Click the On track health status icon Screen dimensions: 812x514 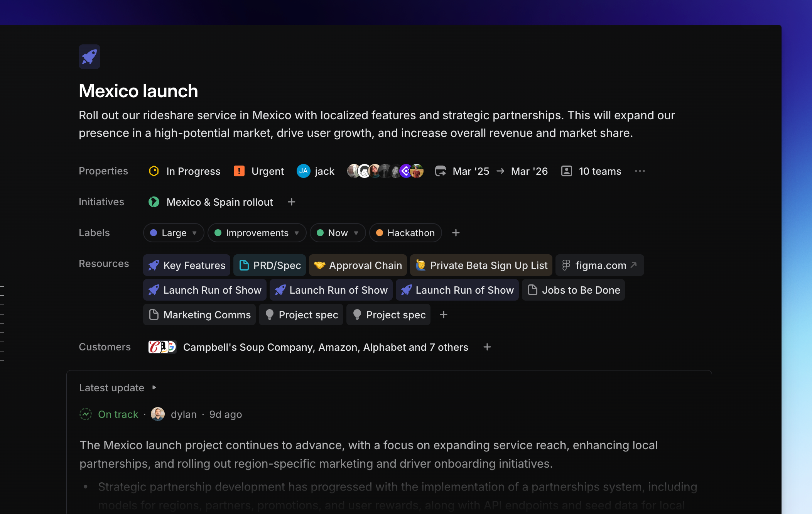85,414
